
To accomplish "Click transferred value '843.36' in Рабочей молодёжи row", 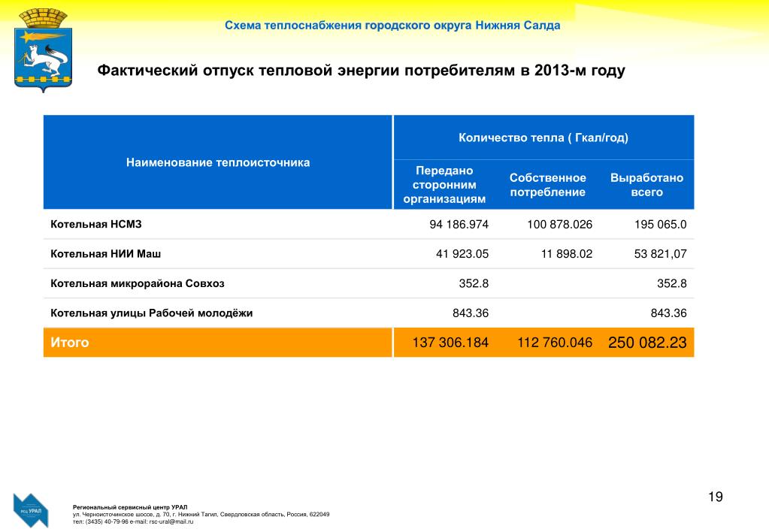I will tap(471, 313).
